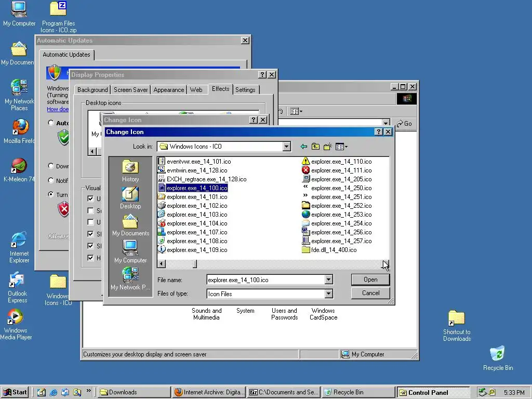Screen dimensions: 532x399
Task: Switch to Background tab in Display Properties
Action: point(92,90)
